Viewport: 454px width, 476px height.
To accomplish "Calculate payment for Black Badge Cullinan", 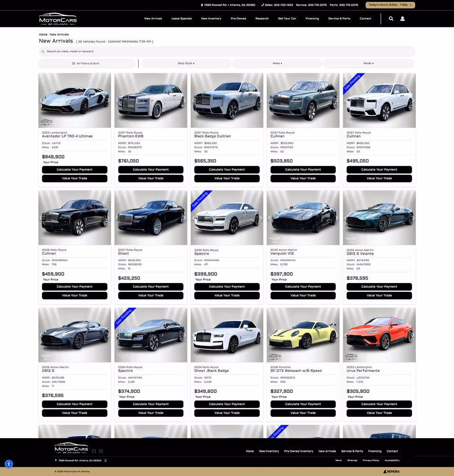I will 227,170.
